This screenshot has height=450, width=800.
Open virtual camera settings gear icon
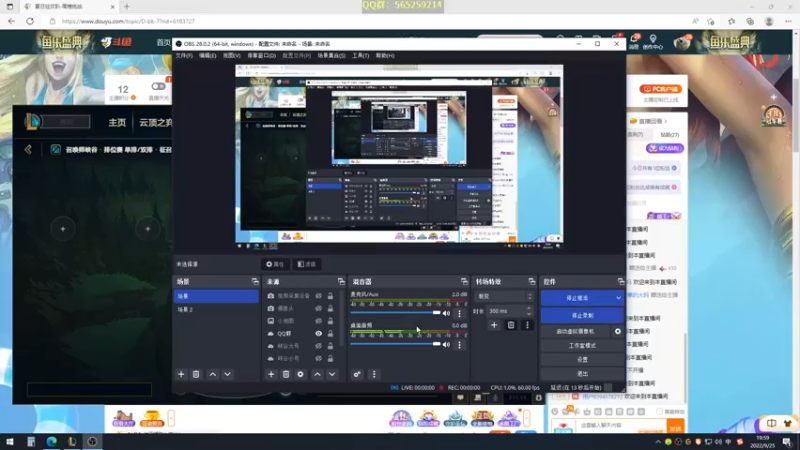tap(618, 332)
